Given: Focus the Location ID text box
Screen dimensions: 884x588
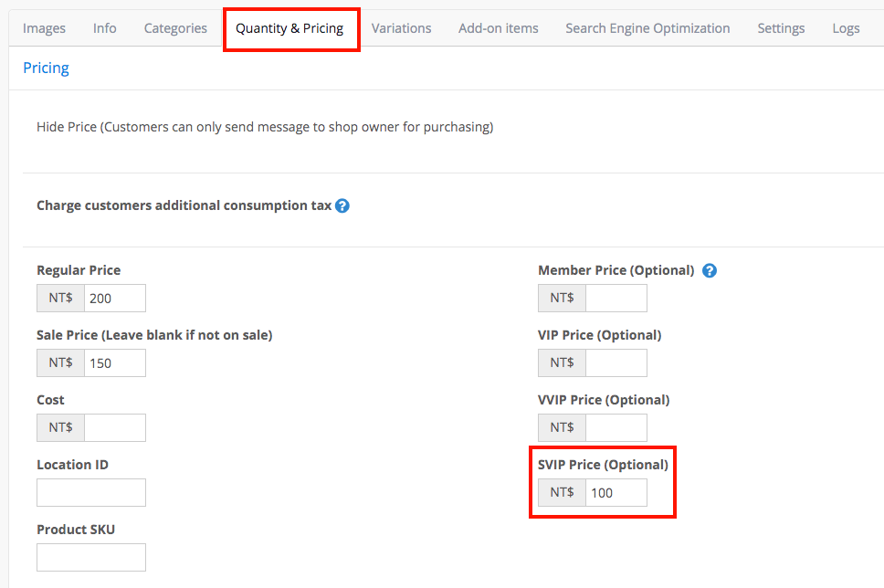Looking at the screenshot, I should click(91, 493).
